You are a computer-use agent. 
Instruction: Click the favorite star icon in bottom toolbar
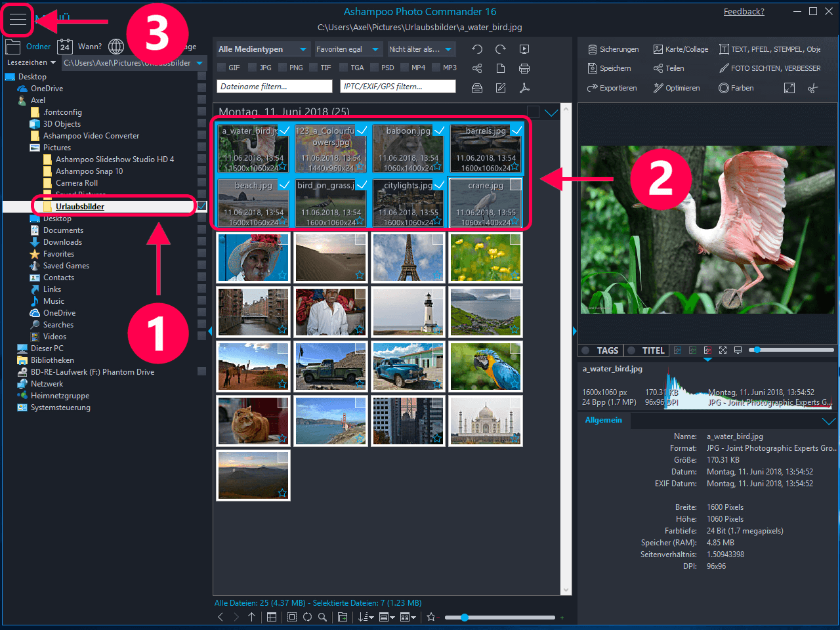coord(431,617)
